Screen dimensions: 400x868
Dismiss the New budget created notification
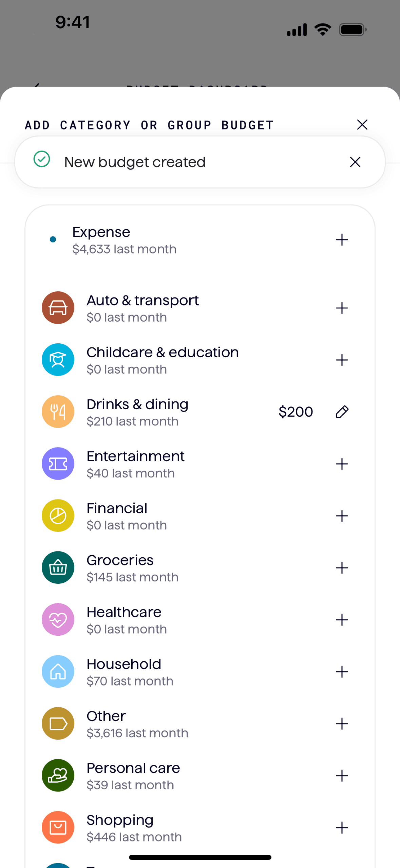355,162
